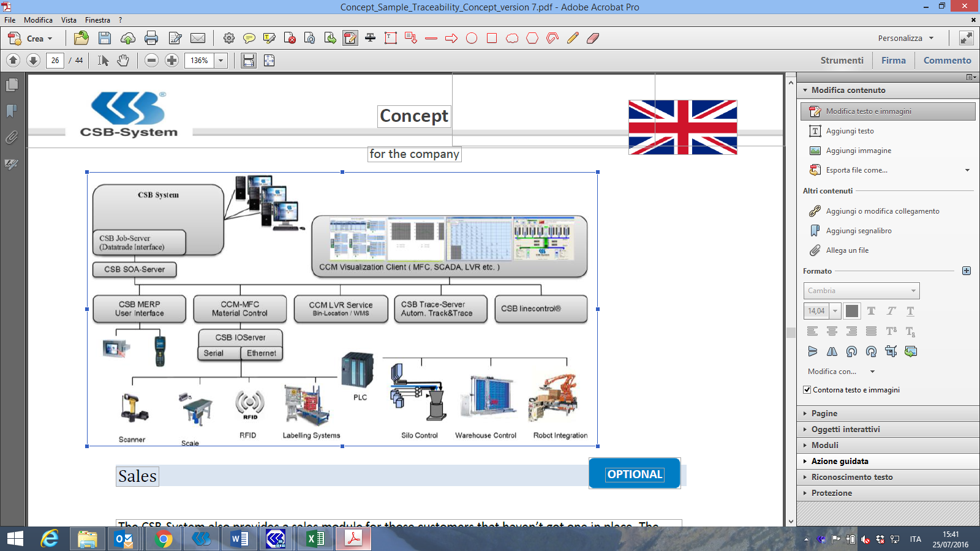Click the Print document icon

coord(151,38)
